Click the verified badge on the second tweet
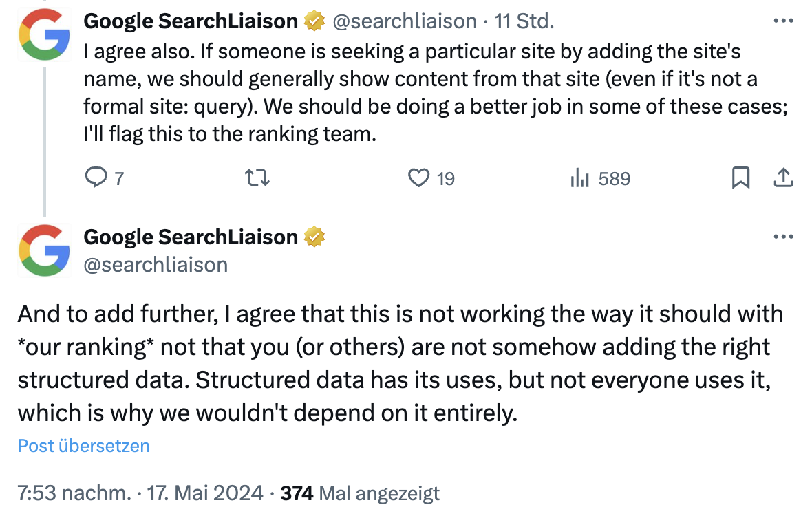Screen dimensions: 812x527 pyautogui.click(x=314, y=237)
